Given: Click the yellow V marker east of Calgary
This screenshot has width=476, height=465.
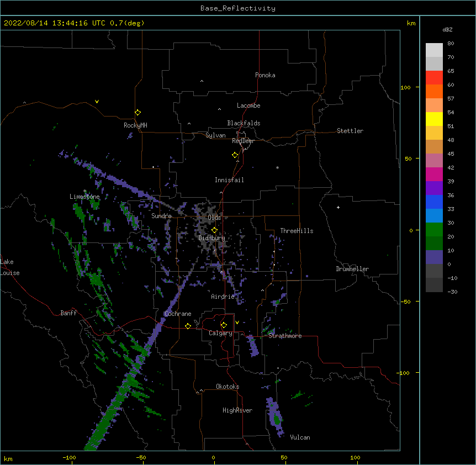Looking at the screenshot, I should [237, 323].
